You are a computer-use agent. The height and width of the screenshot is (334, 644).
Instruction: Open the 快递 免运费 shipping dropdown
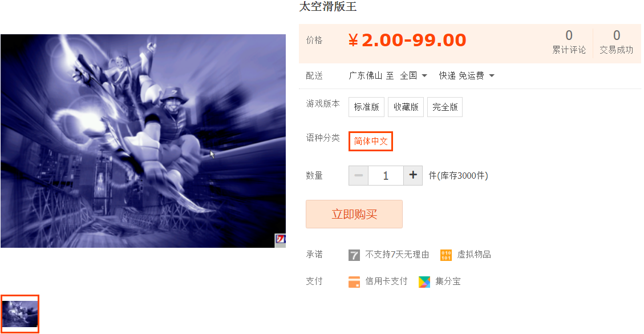click(467, 76)
